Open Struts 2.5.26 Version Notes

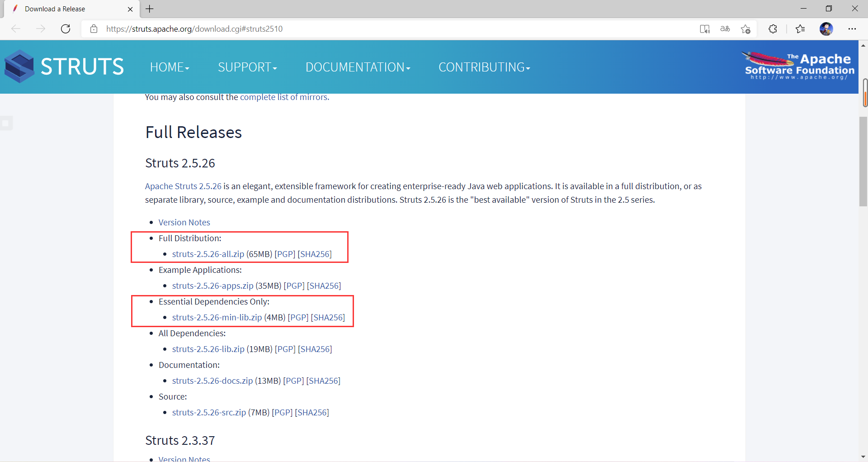point(184,222)
